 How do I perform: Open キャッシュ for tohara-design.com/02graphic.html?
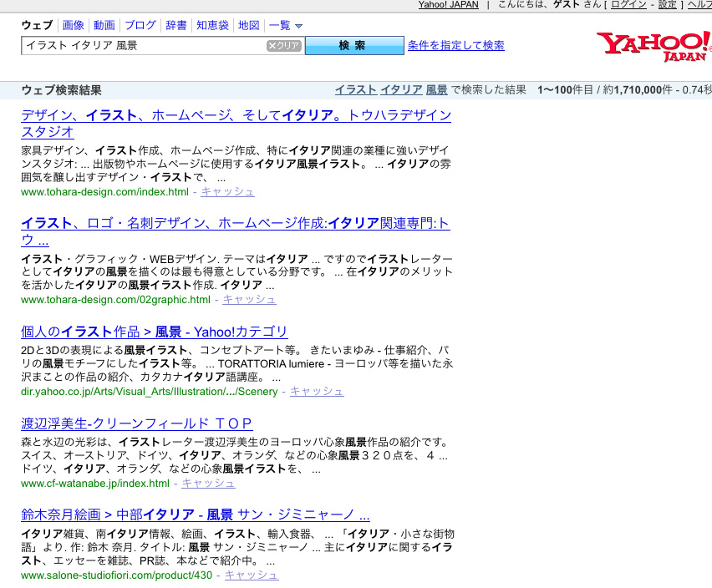[x=249, y=300]
